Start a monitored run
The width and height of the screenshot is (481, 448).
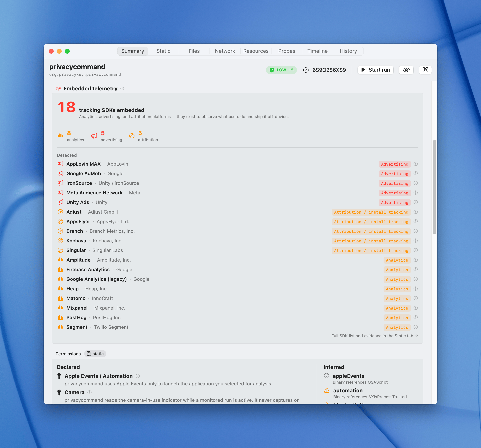point(376,70)
